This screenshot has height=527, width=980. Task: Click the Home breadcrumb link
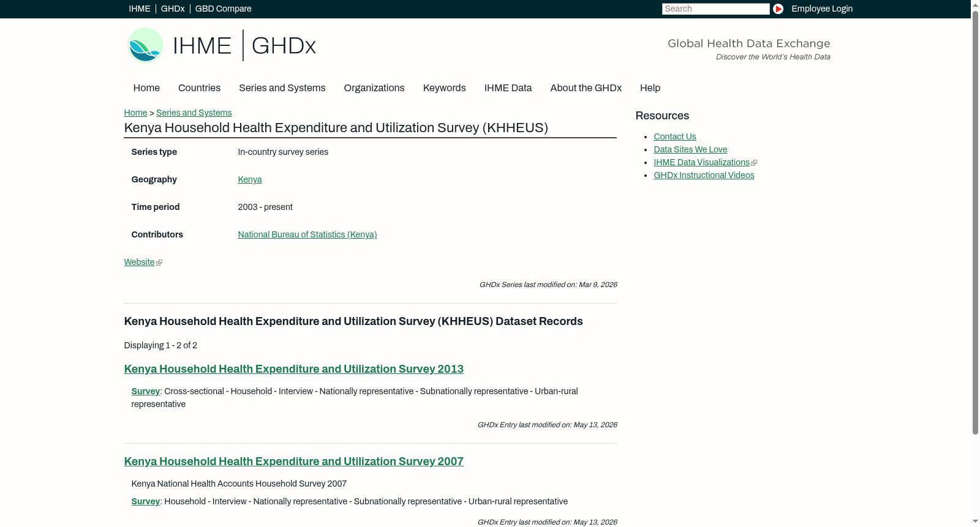135,113
